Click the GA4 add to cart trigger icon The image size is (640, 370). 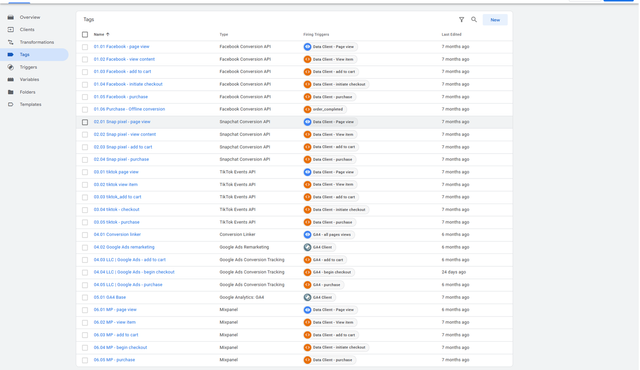[307, 260]
